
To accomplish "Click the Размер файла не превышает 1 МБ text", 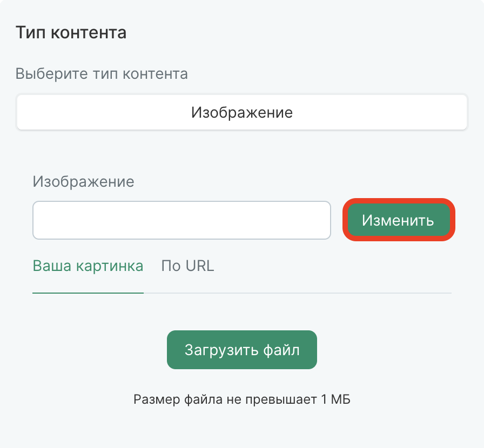I will [x=241, y=399].
